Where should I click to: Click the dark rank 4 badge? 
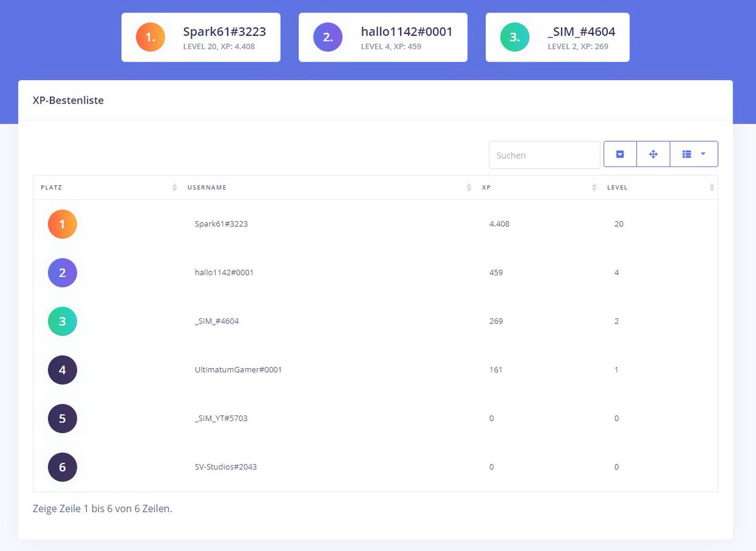coord(62,369)
